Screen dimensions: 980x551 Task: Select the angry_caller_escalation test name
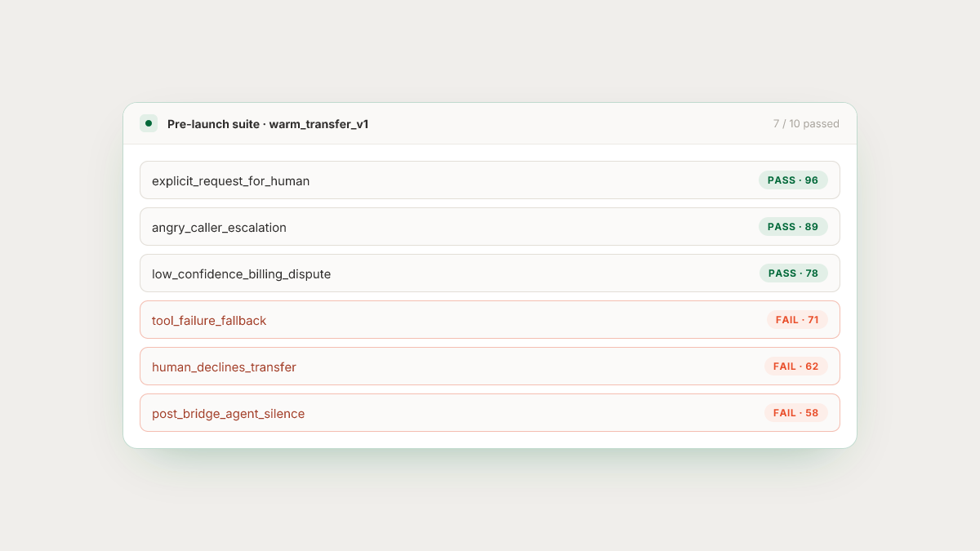point(219,228)
